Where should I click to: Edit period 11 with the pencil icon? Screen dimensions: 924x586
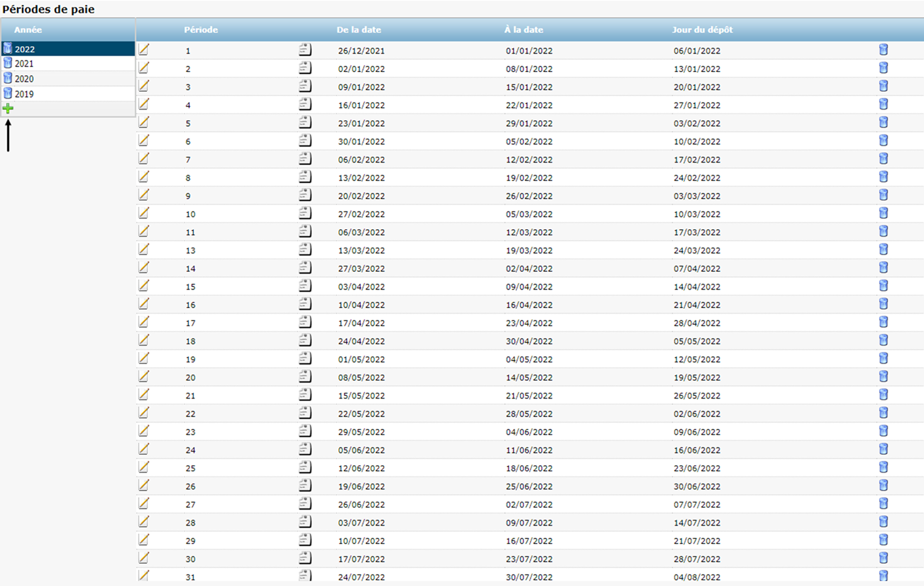coord(144,231)
